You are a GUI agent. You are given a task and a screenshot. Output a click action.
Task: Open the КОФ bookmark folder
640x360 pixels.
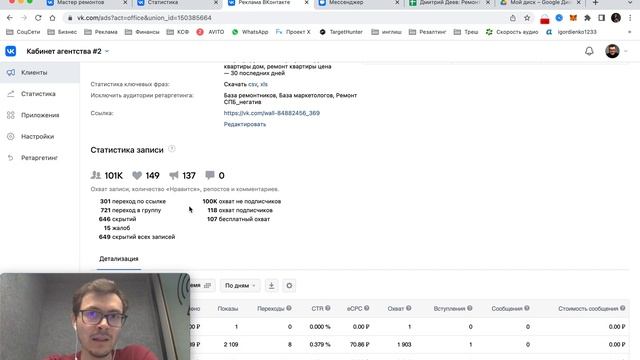pos(178,32)
